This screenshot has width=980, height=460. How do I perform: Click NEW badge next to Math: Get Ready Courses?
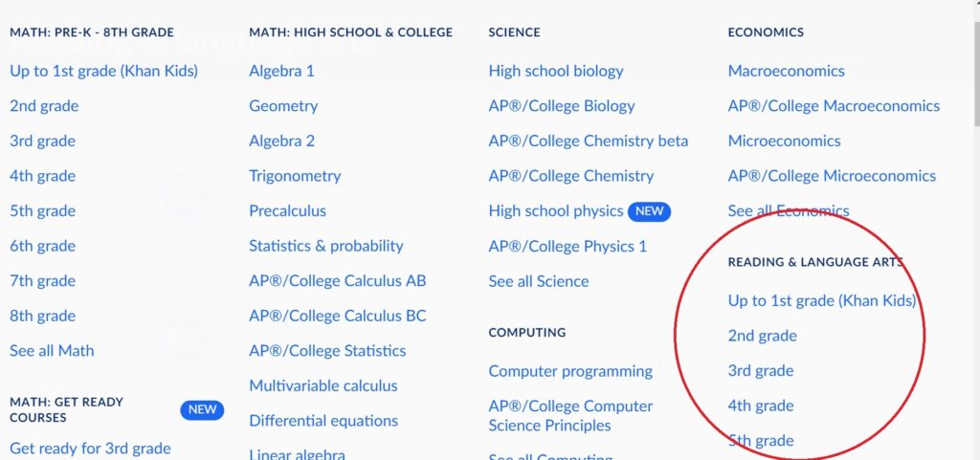(x=202, y=410)
